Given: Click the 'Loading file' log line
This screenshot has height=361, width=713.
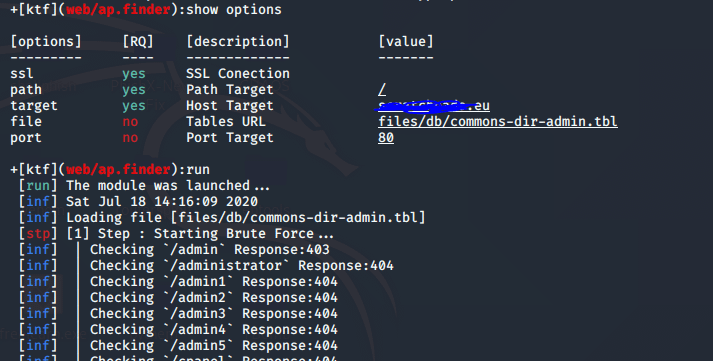Looking at the screenshot, I should [x=246, y=217].
